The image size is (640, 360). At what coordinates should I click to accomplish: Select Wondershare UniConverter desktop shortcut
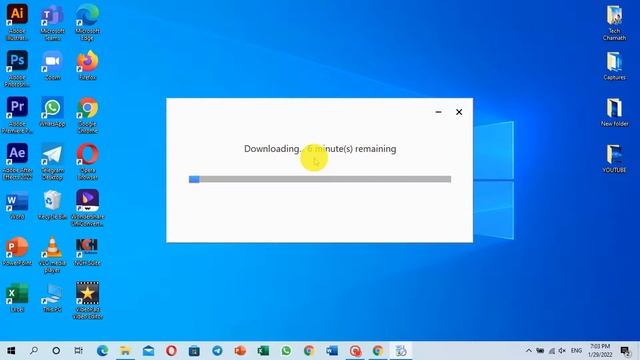(87, 207)
